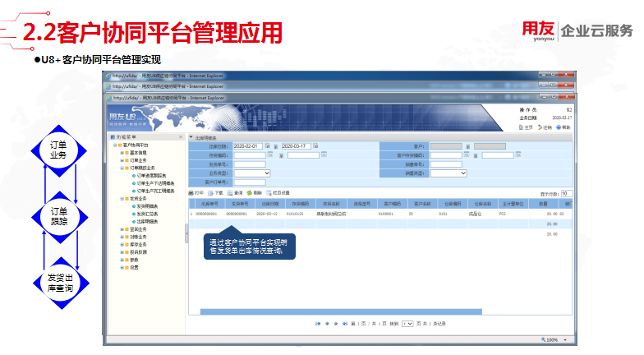Screen dimensions: 644x355
Task: Click the 销售单号 input field
Action: coord(446,164)
